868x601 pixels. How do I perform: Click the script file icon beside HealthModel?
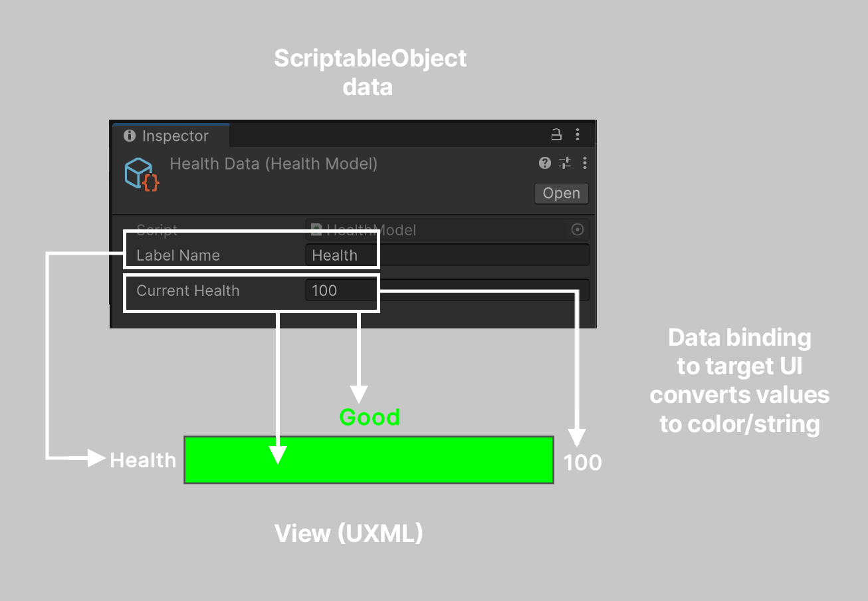[x=318, y=230]
